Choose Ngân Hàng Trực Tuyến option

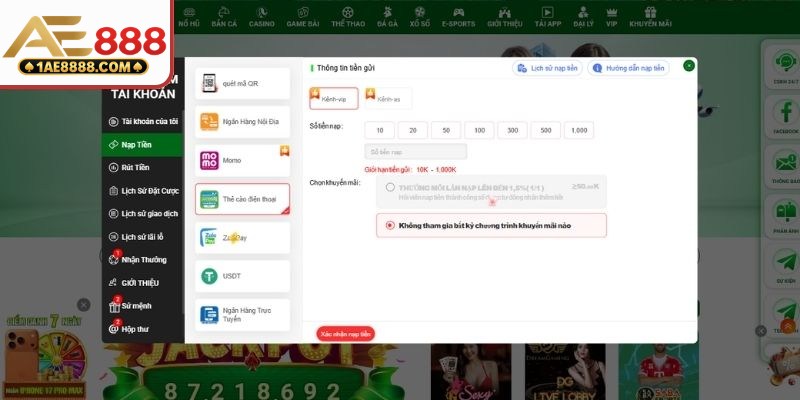point(242,315)
